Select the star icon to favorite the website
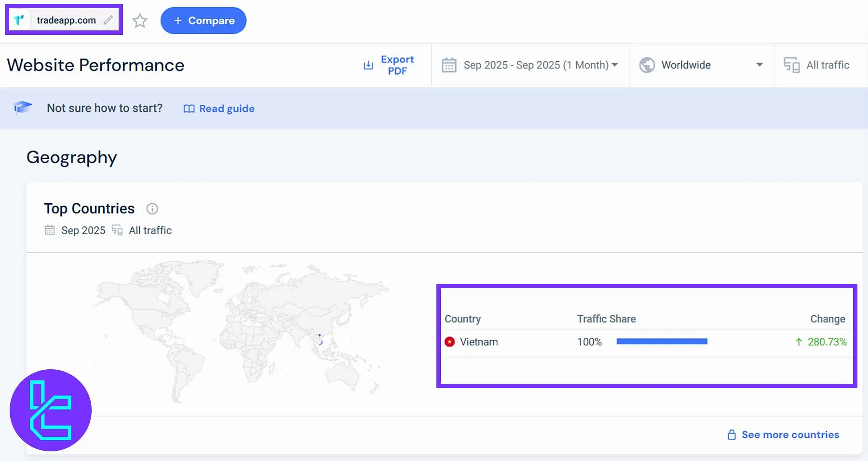 pyautogui.click(x=140, y=21)
